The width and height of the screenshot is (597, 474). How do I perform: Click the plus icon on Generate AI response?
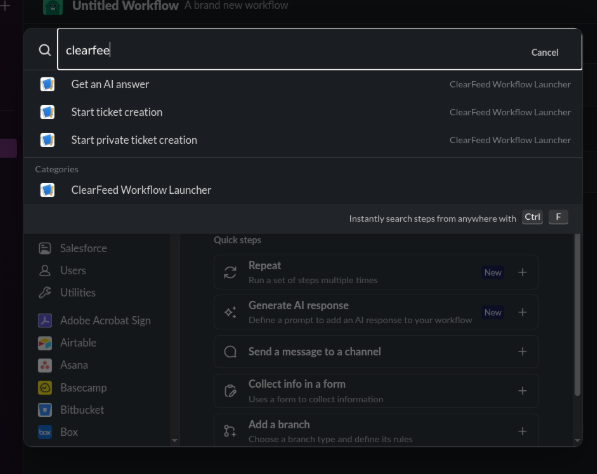[x=522, y=312]
